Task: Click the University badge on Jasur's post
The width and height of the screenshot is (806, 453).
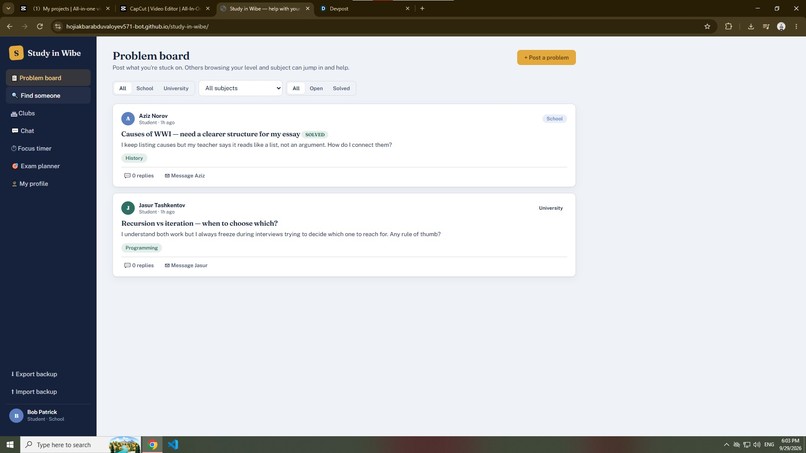Action: pos(551,208)
